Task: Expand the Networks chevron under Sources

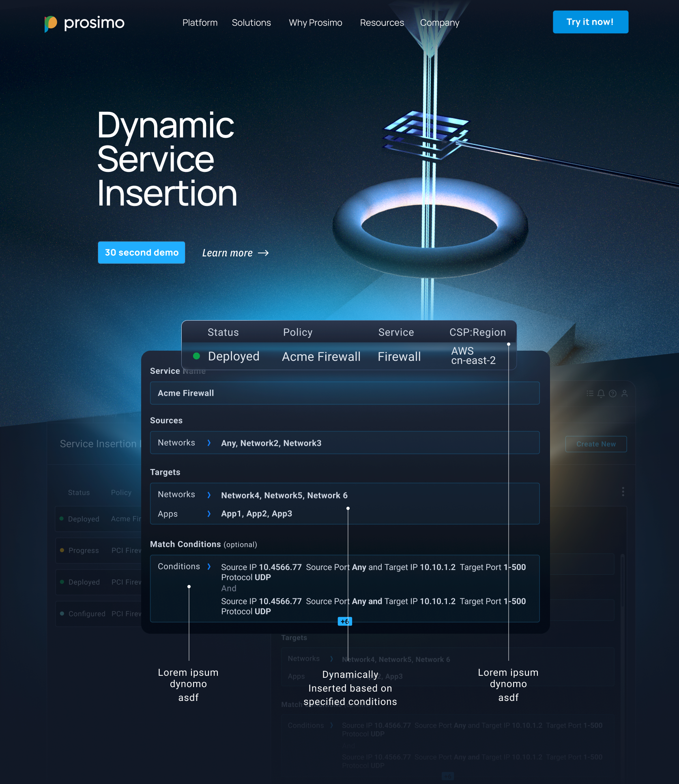Action: 209,443
